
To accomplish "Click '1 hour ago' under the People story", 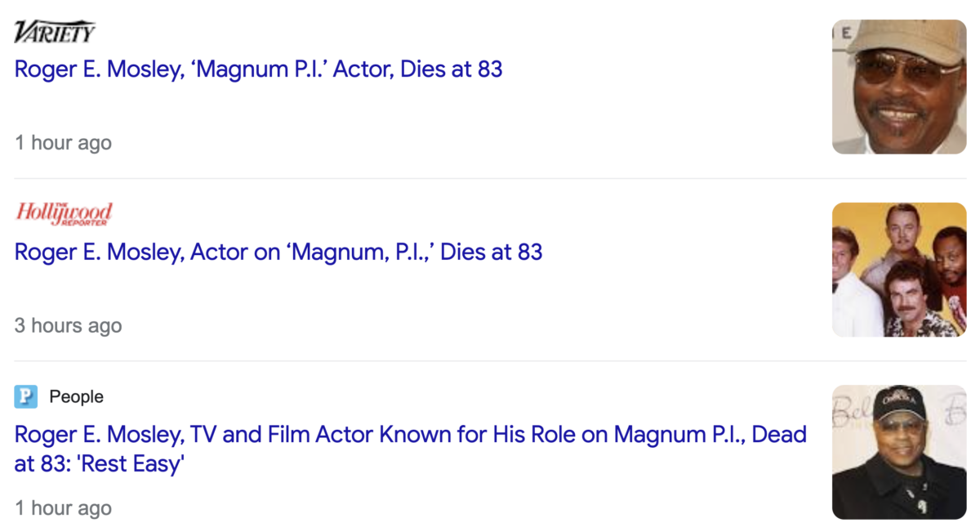I will pyautogui.click(x=63, y=508).
